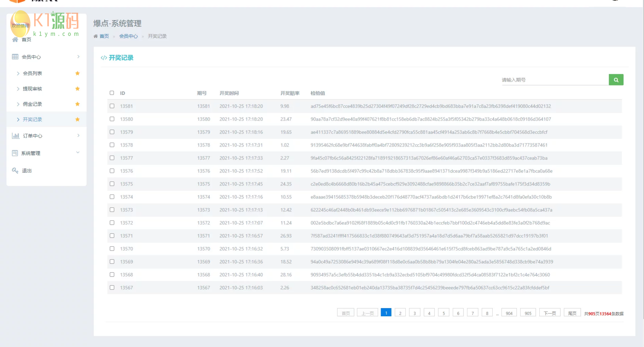Click the home icon in the sidebar
The height and width of the screenshot is (347, 644).
pyautogui.click(x=15, y=40)
